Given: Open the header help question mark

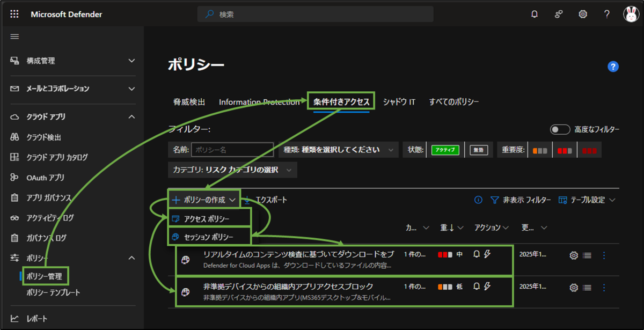Looking at the screenshot, I should tap(607, 14).
